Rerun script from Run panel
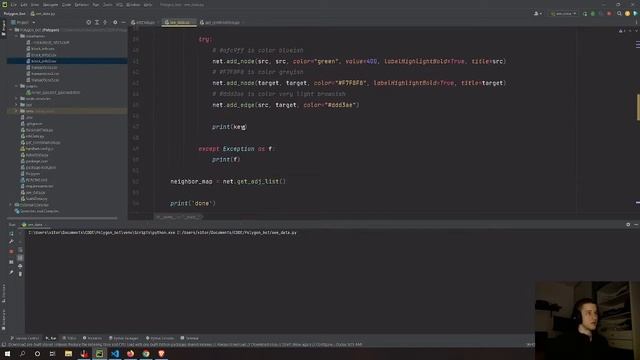640x360 pixels. pyautogui.click(x=11, y=233)
